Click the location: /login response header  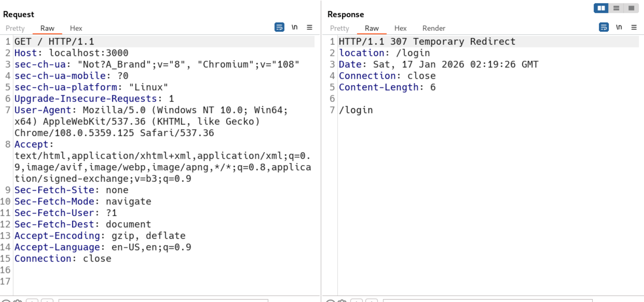384,53
